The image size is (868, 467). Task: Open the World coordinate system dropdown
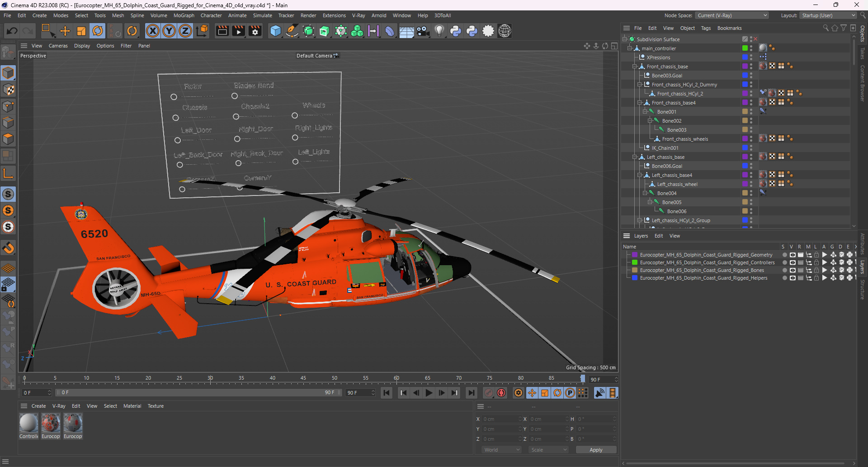(501, 450)
